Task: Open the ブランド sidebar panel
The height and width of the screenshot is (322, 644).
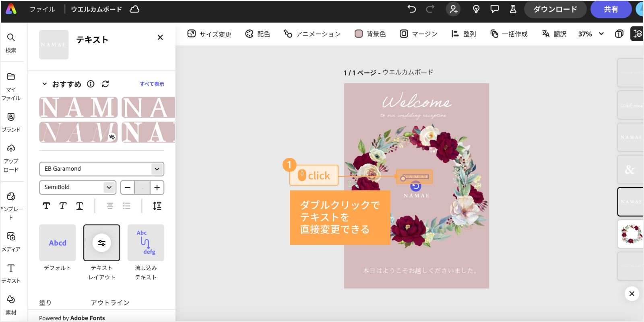Action: click(11, 123)
